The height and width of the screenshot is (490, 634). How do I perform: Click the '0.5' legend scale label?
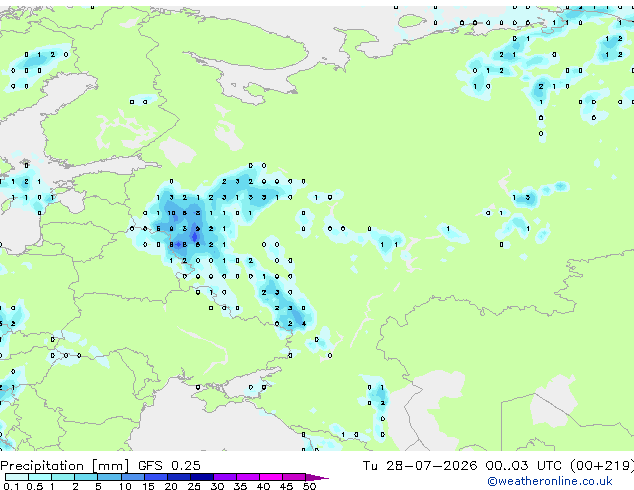(x=34, y=486)
